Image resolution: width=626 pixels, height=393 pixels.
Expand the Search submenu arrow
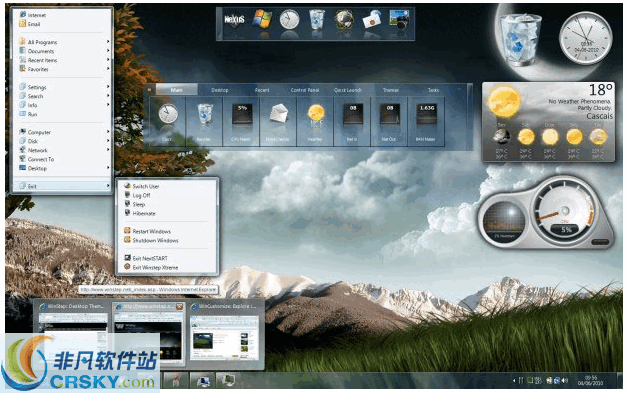click(108, 96)
